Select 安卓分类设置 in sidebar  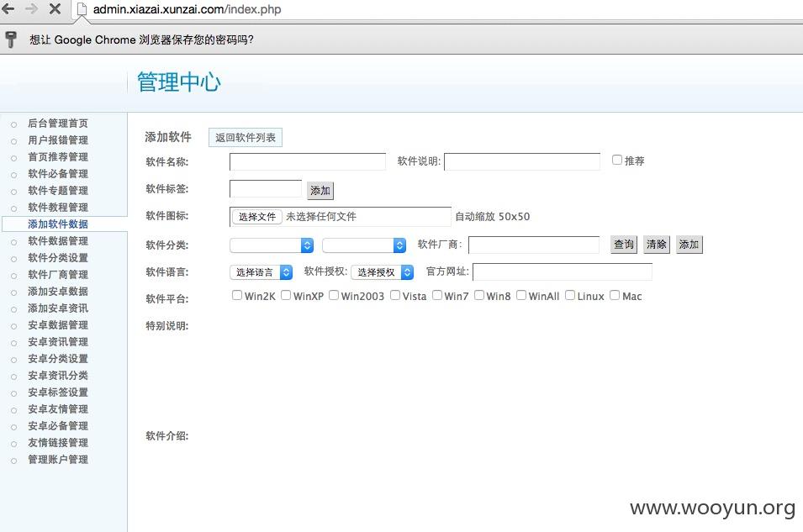tap(58, 358)
